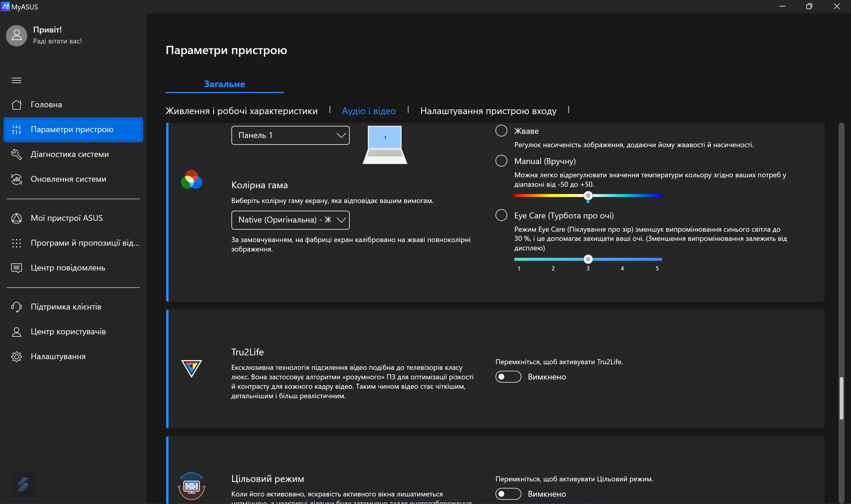The image size is (851, 504).
Task: Open Центр повідомлень message icon
Action: tap(16, 268)
